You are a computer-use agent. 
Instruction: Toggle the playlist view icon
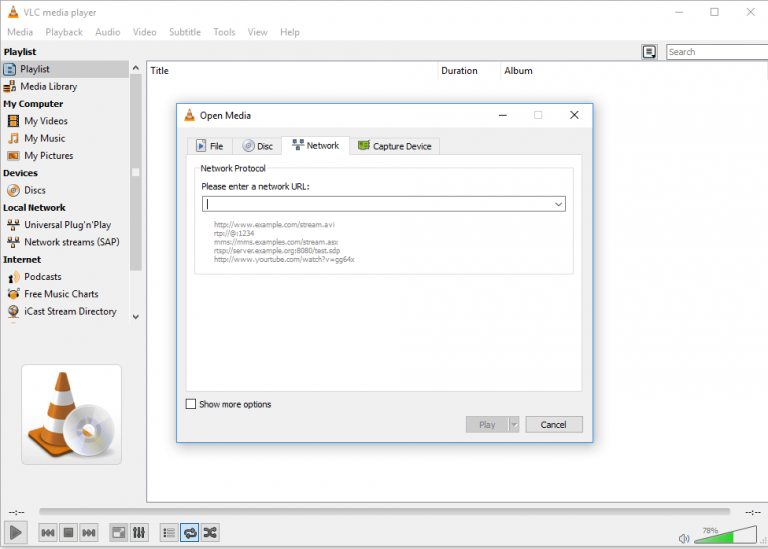click(168, 533)
